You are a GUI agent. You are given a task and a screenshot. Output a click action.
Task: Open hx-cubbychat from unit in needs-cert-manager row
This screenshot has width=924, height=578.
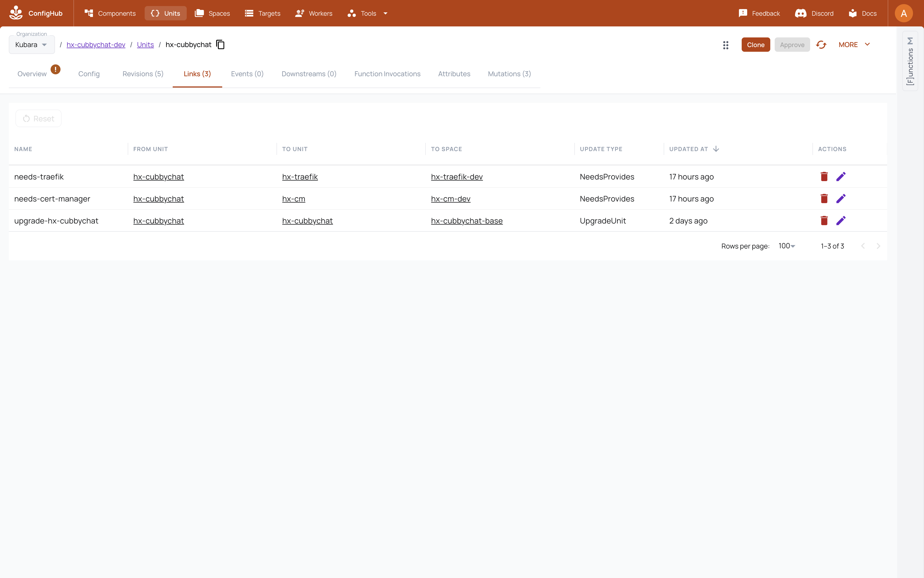[158, 199]
